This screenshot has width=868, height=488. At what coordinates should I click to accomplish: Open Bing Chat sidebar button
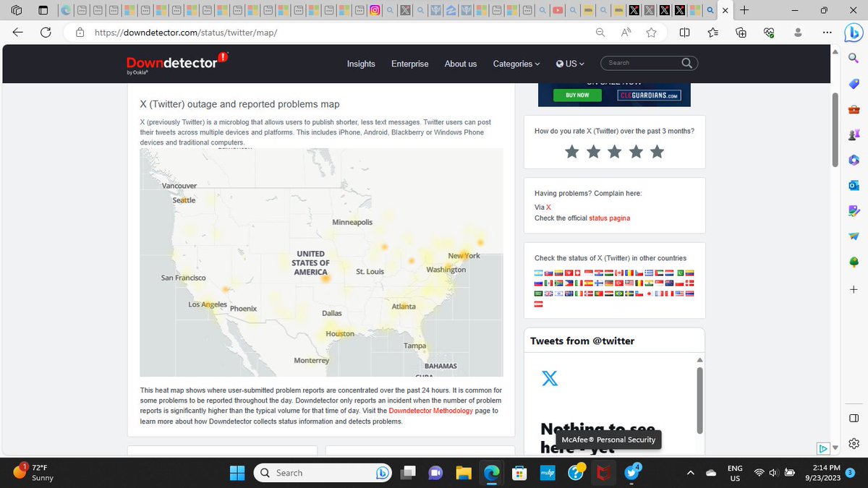click(853, 33)
